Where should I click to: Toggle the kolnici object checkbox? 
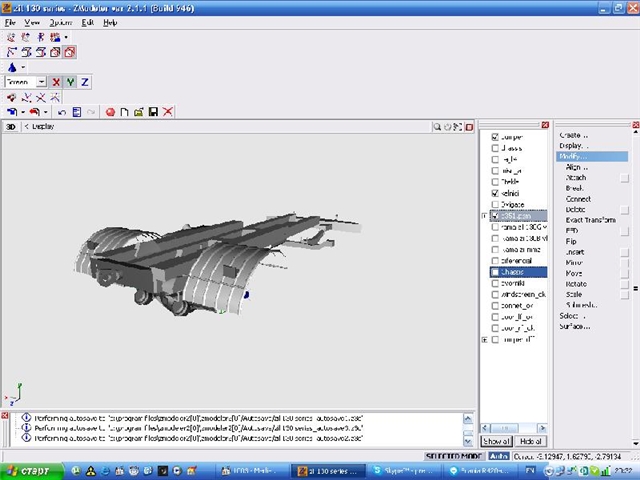[x=495, y=193]
